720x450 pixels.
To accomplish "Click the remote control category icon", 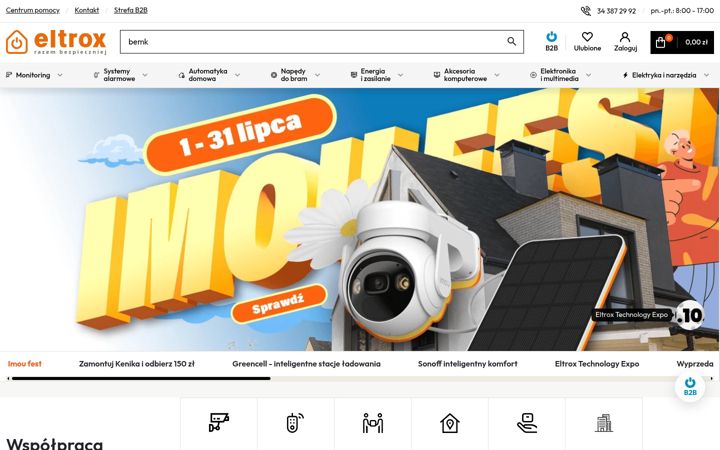I will (295, 422).
